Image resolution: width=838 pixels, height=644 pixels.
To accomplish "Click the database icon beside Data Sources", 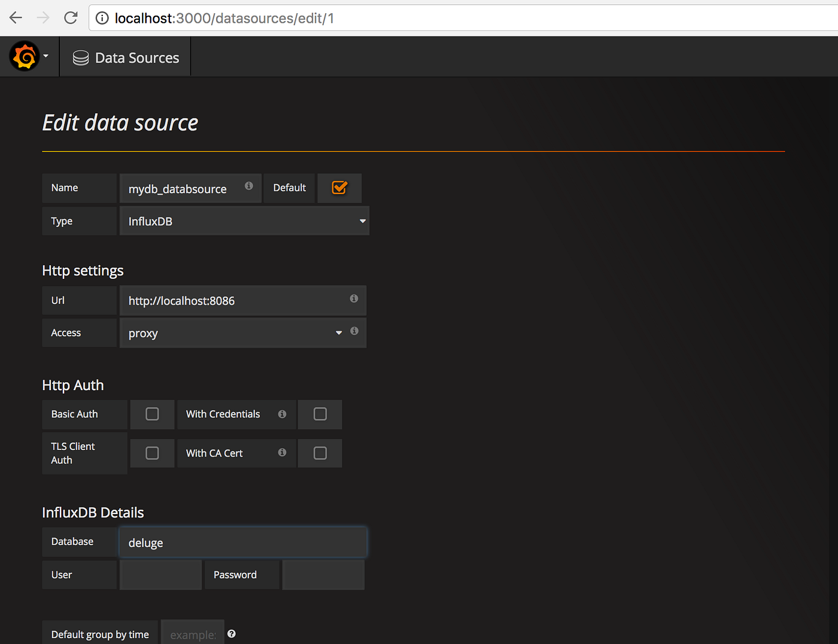I will pyautogui.click(x=80, y=57).
